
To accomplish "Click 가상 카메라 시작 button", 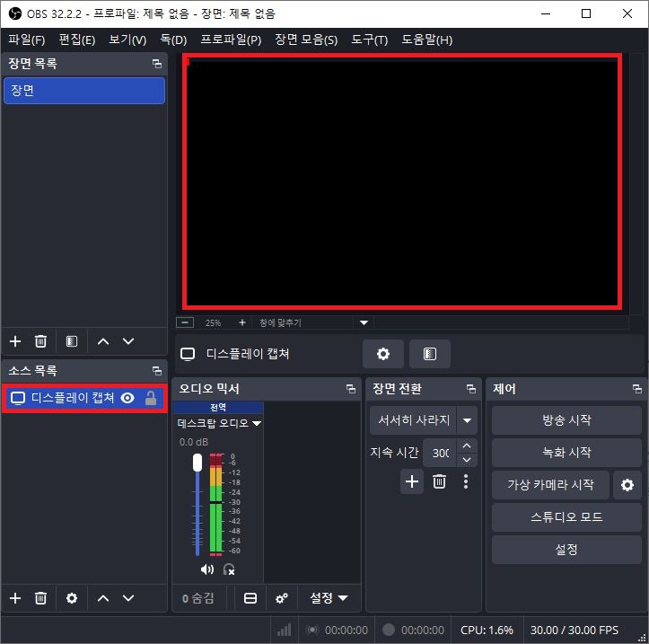I will (550, 484).
